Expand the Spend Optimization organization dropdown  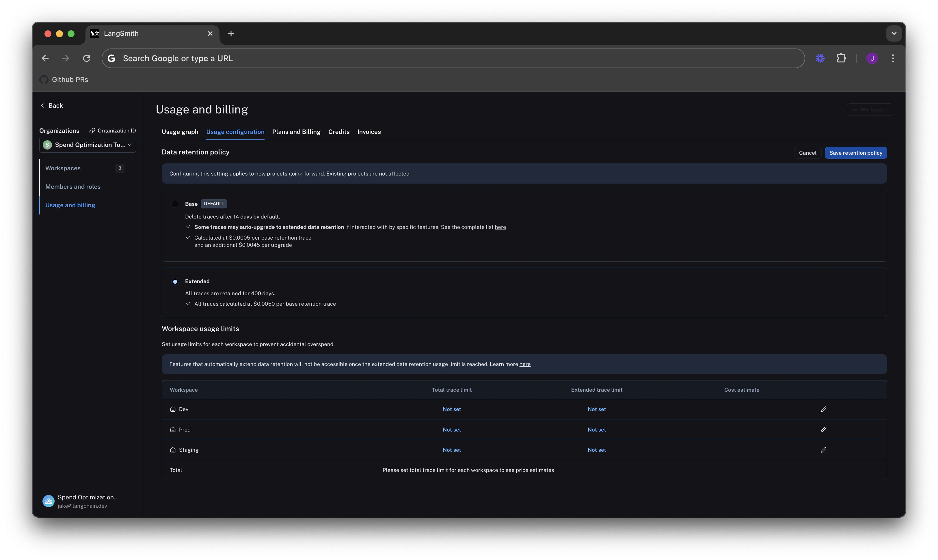click(x=88, y=145)
